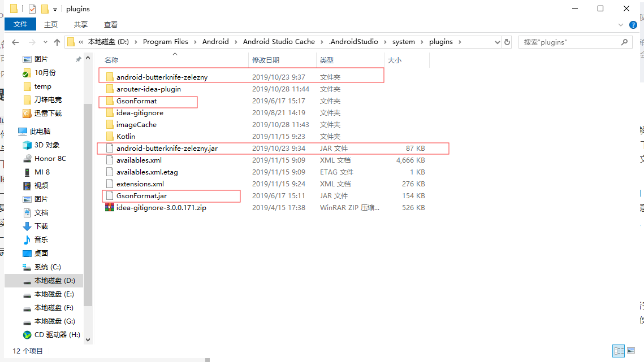Expand the chevron after Program Files breadcrumb
Viewport: 644px width, 362px height.
pos(195,42)
